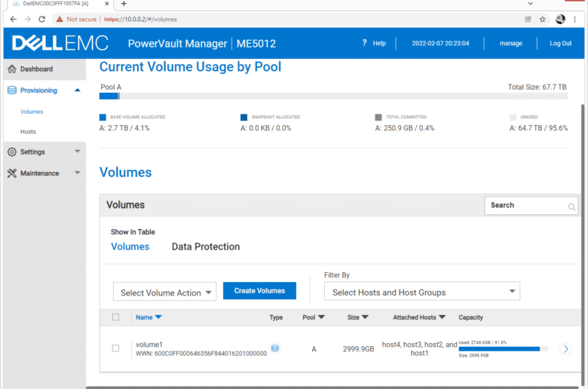This screenshot has width=588, height=389.
Task: Open browser profile avatar
Action: 560,19
